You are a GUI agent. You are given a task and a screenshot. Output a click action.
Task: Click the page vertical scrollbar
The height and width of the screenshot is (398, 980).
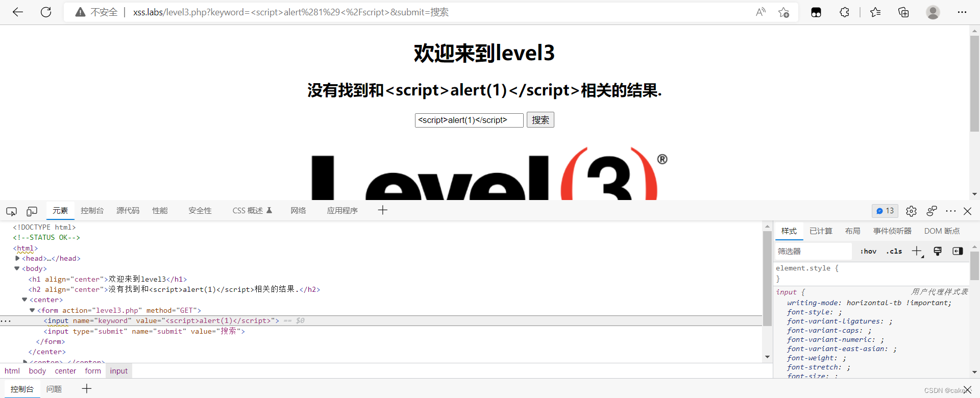(x=974, y=84)
